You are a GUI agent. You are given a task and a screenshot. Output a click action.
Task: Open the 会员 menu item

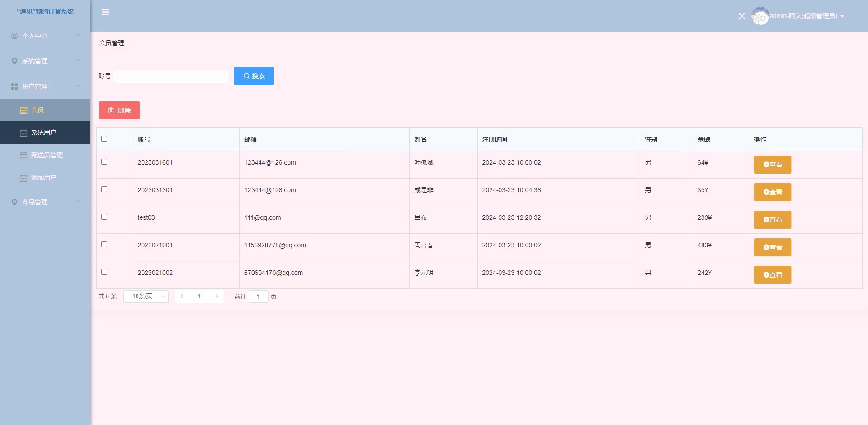[x=45, y=110]
